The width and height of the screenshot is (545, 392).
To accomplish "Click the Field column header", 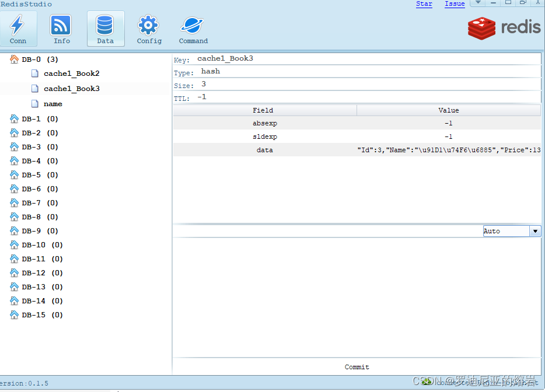I will click(265, 110).
